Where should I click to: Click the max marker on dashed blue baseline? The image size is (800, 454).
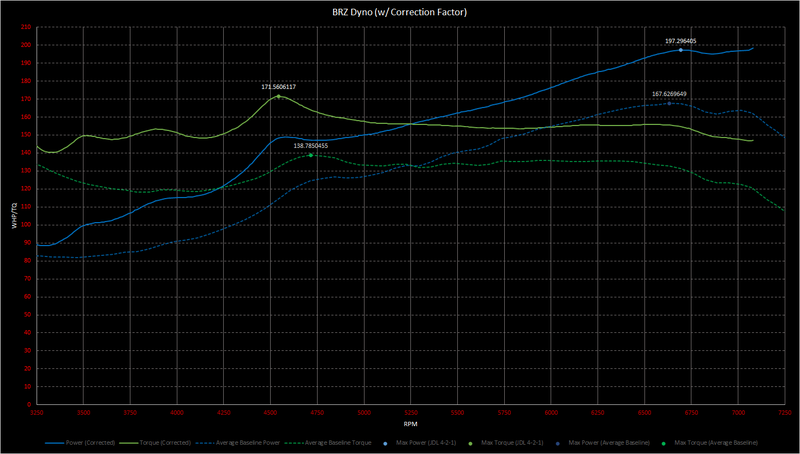(x=669, y=103)
